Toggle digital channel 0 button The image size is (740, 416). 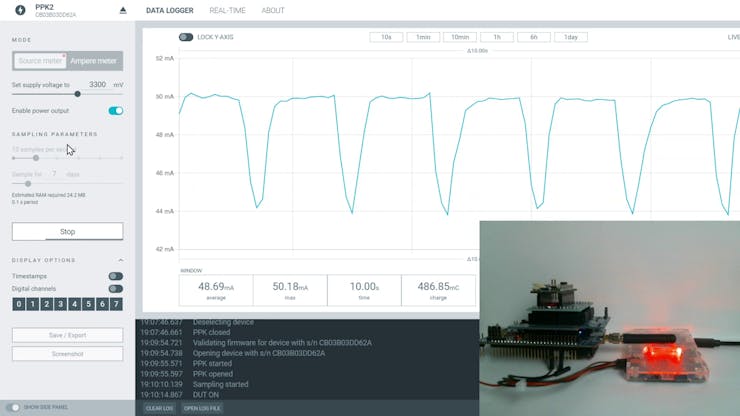tap(19, 304)
